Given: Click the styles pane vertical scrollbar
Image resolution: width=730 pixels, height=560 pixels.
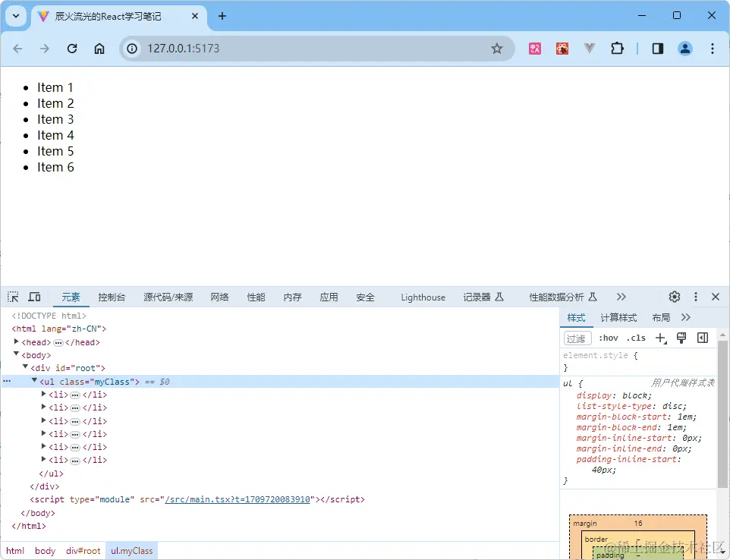Looking at the screenshot, I should coord(722,414).
